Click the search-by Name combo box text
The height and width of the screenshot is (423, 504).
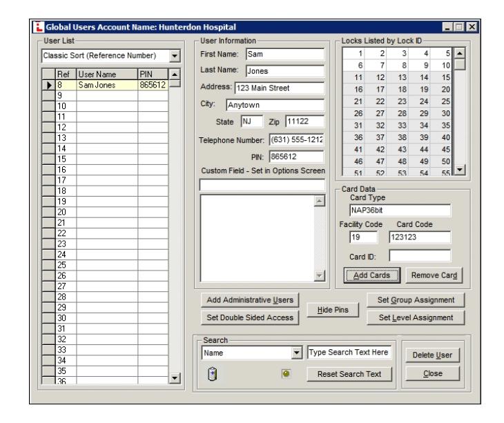point(246,353)
